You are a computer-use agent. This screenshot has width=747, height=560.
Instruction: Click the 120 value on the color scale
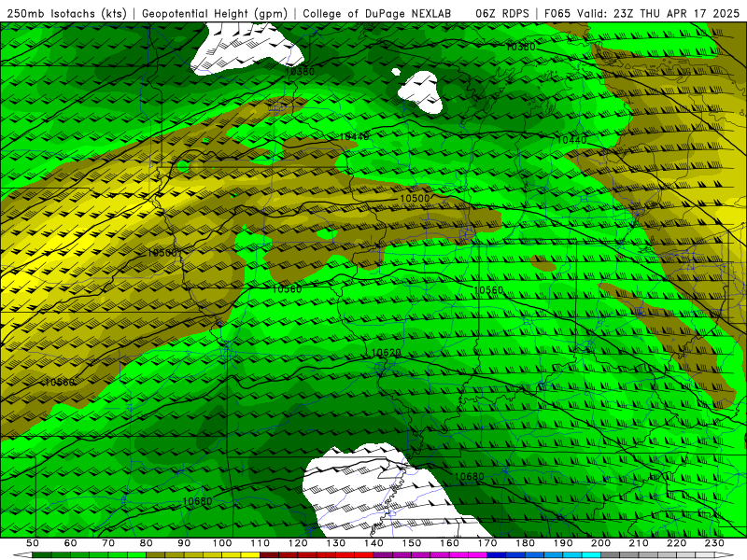pos(298,543)
